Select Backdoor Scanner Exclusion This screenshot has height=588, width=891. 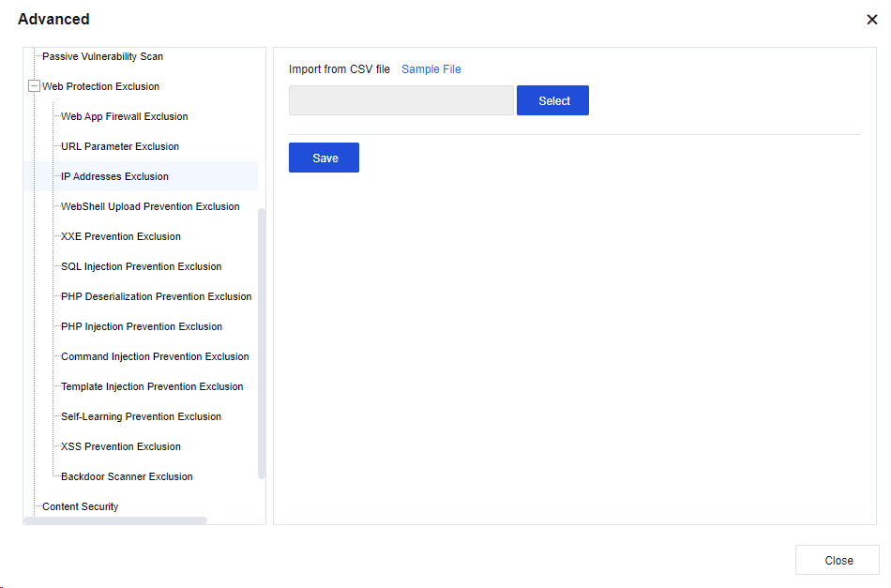[x=127, y=476]
